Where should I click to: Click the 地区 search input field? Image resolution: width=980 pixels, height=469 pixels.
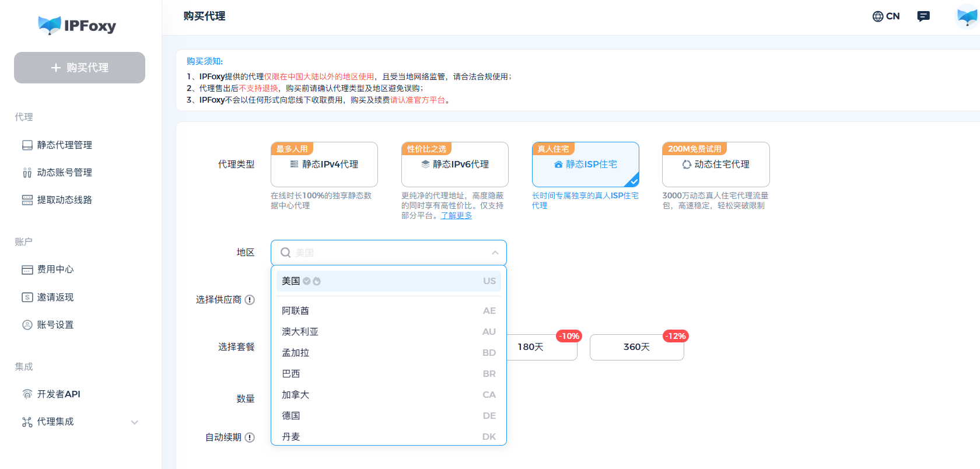point(388,253)
